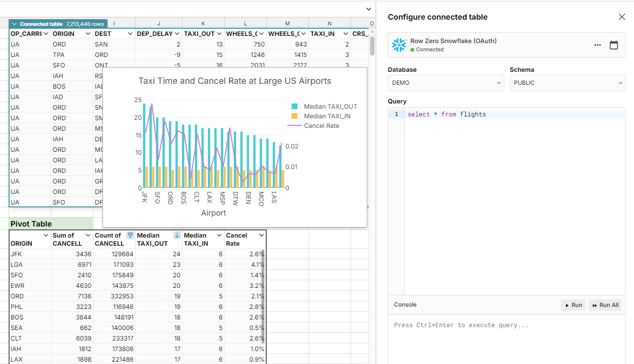Select column N header
Image resolution: width=634 pixels, height=364 pixels.
[x=329, y=23]
